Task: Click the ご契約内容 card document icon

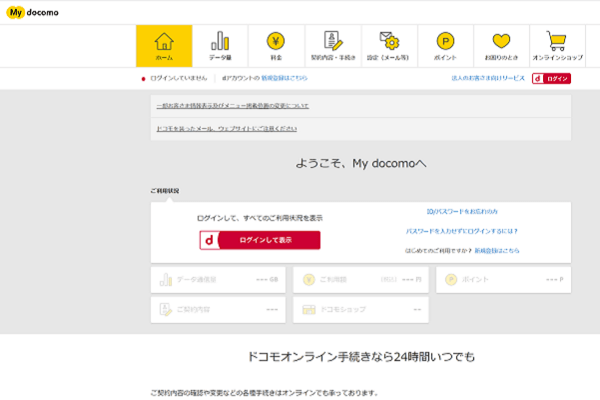Action: [x=165, y=309]
